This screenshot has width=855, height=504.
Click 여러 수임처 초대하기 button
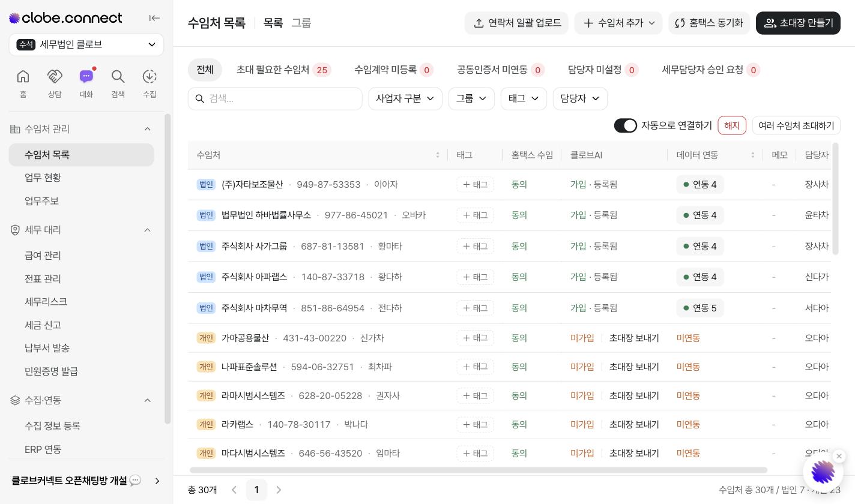tap(796, 125)
